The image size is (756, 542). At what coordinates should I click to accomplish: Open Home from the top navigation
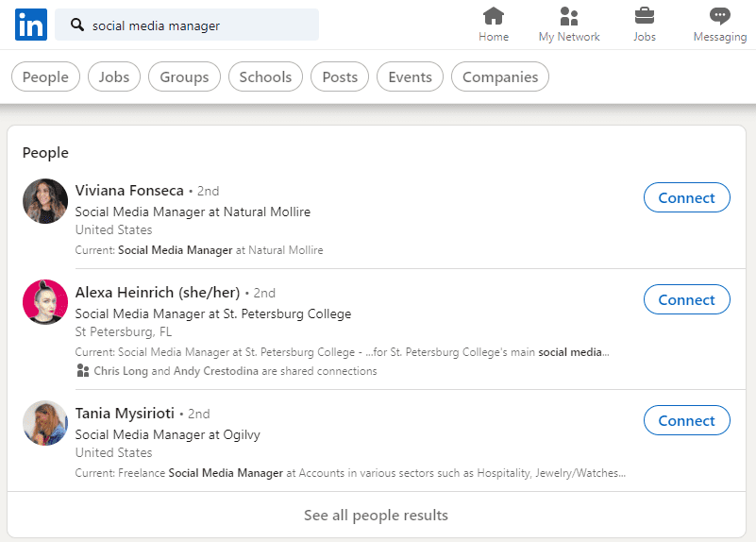coord(494,25)
